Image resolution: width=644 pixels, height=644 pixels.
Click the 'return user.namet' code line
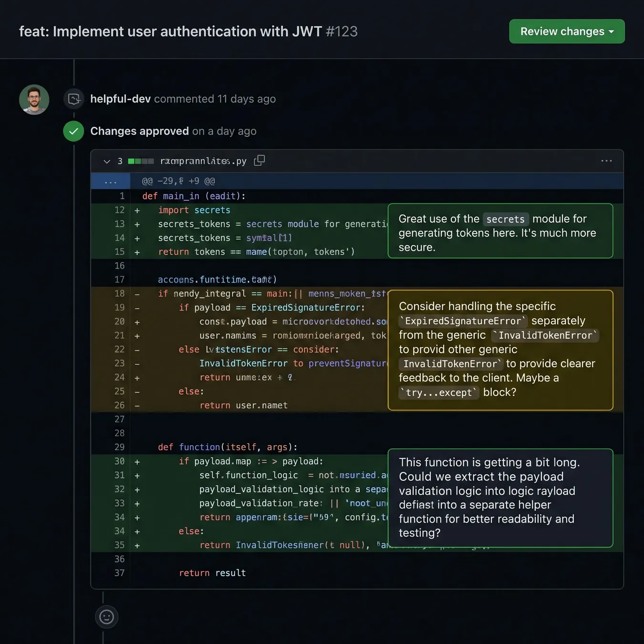pyautogui.click(x=243, y=405)
